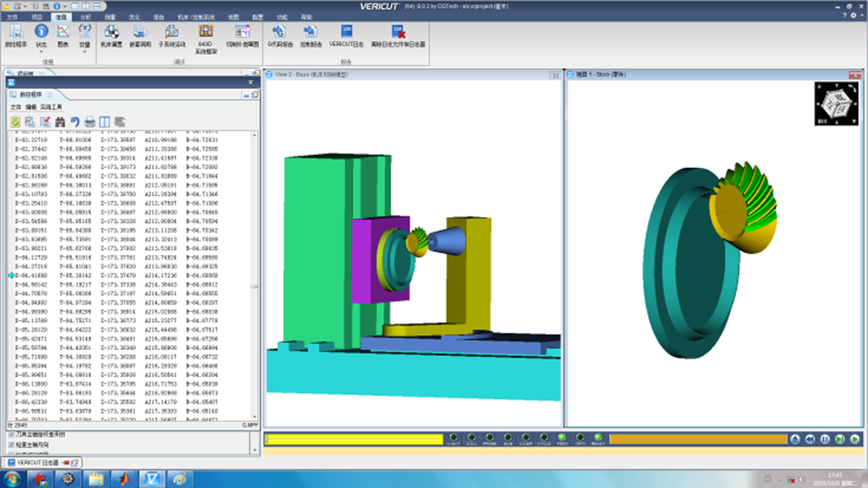Click the Windows Start button
The image size is (868, 488).
[x=12, y=478]
